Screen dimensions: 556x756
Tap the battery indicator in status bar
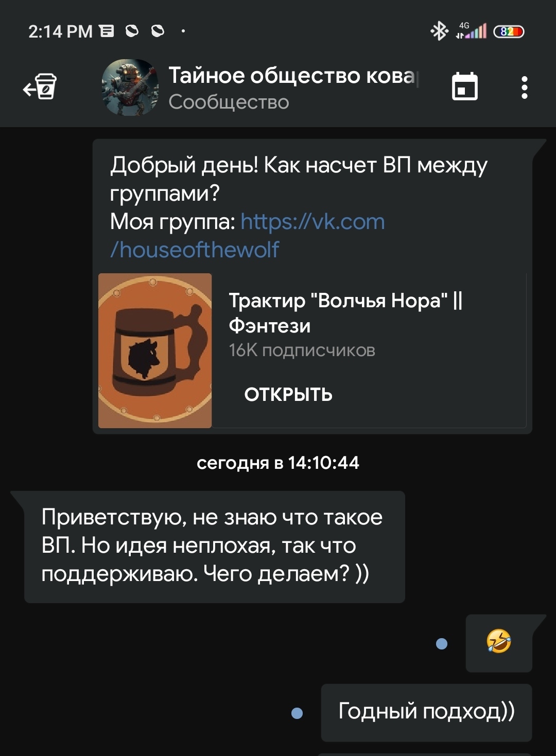click(x=509, y=32)
